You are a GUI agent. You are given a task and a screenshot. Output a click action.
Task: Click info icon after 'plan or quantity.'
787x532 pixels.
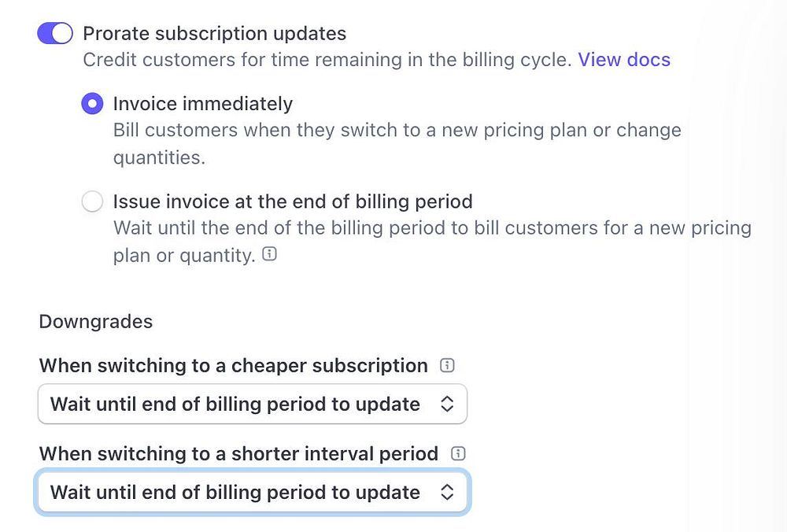269,255
